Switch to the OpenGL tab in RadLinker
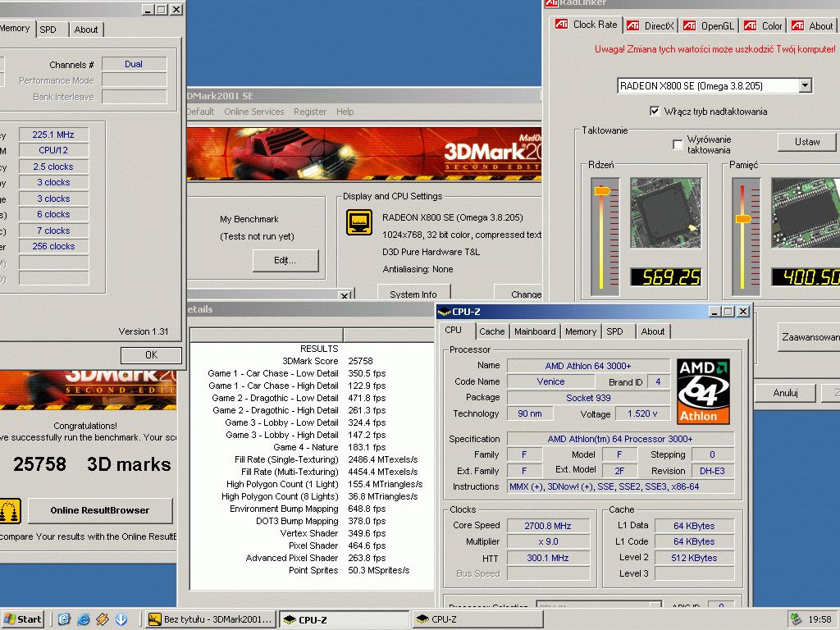Image resolution: width=840 pixels, height=630 pixels. 709,25
